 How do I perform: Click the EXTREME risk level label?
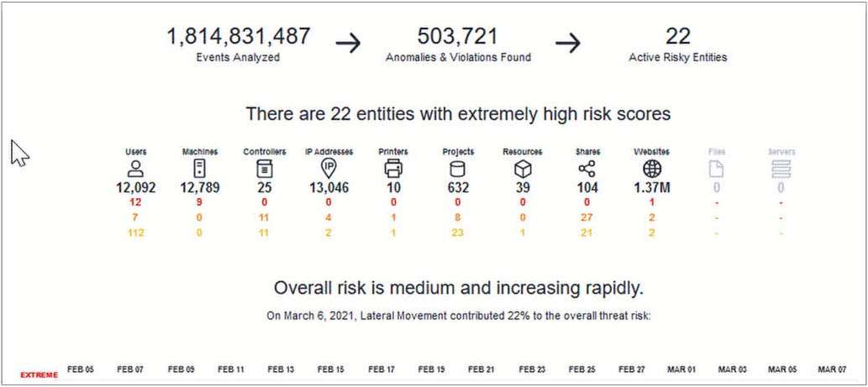39,374
